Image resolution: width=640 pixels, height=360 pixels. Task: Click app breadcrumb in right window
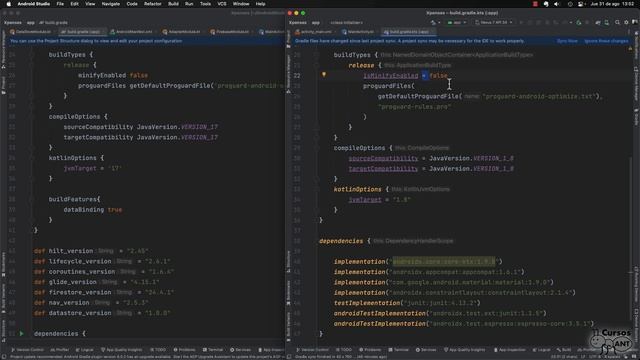[x=316, y=23]
